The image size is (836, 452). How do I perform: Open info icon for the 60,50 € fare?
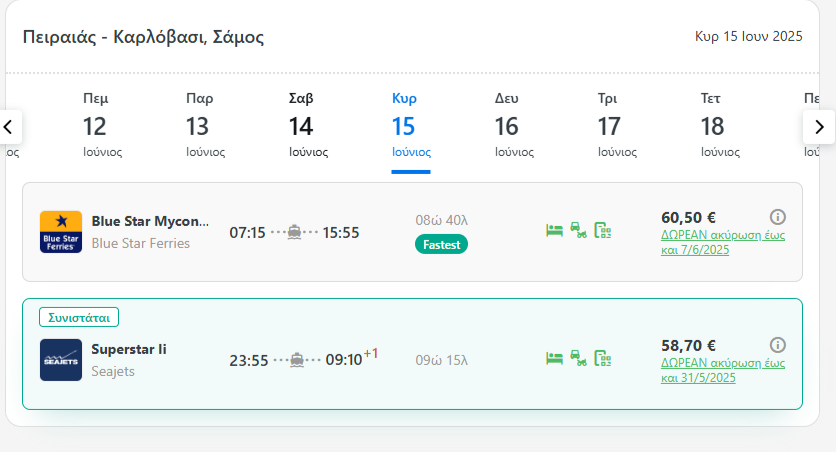(778, 217)
